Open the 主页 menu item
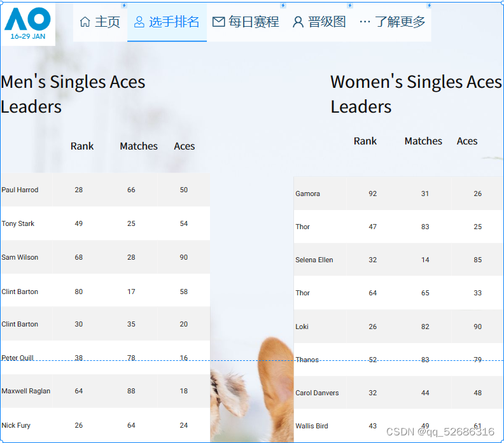This screenshot has width=504, height=443. [100, 22]
